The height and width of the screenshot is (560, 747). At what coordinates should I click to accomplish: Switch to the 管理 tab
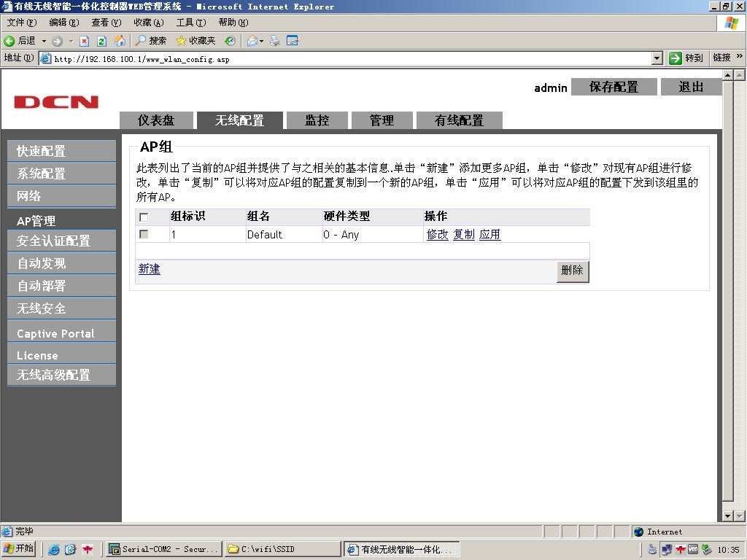[x=382, y=120]
